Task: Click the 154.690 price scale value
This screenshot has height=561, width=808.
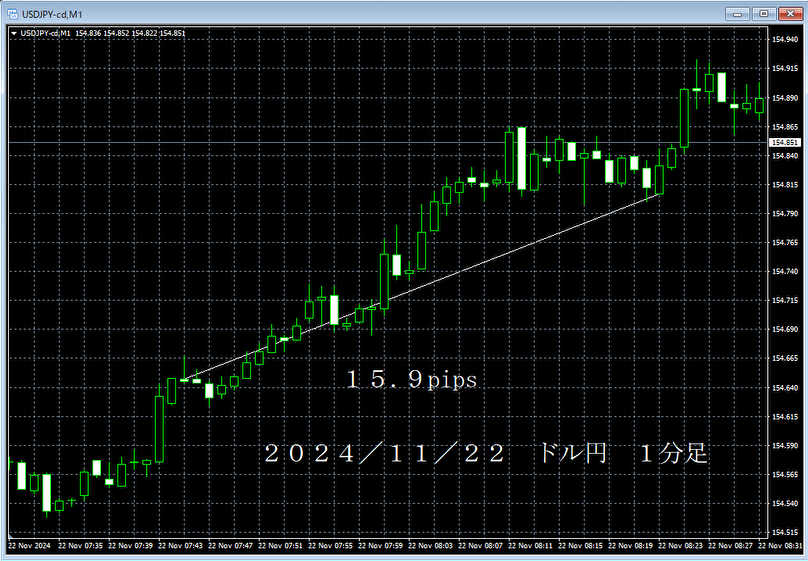Action: (x=785, y=329)
